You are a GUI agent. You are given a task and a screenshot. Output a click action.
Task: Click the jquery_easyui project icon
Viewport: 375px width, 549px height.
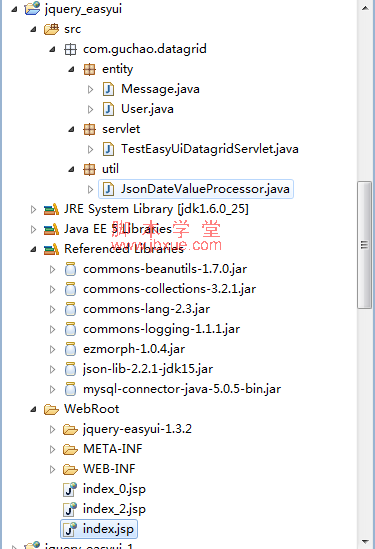[32, 8]
